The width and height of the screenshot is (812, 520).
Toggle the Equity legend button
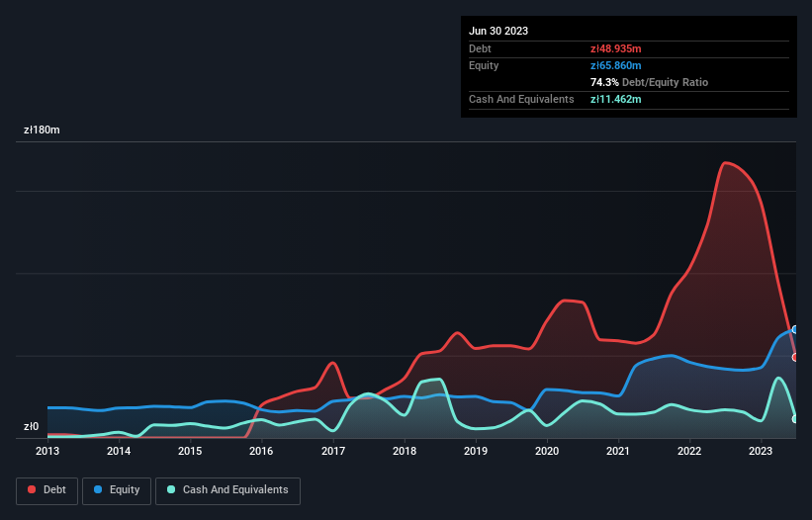coord(117,490)
